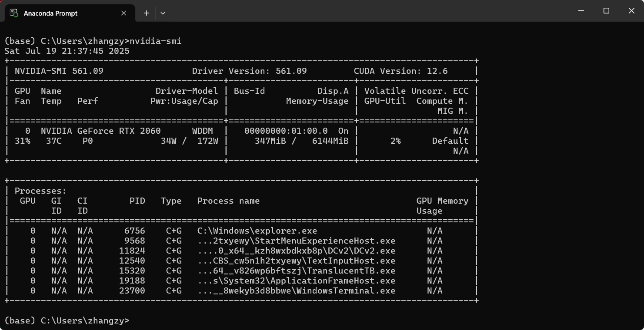
Task: Click the 37C temperature value
Action: click(x=54, y=141)
